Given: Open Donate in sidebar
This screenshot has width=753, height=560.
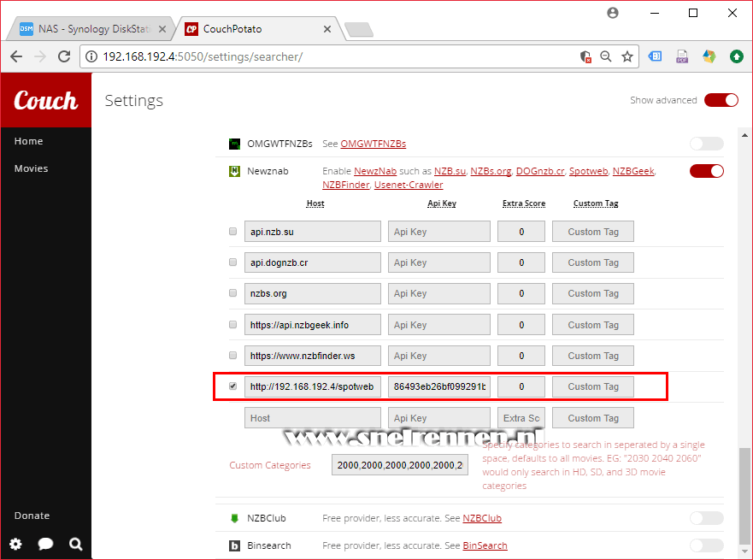Looking at the screenshot, I should pos(32,516).
